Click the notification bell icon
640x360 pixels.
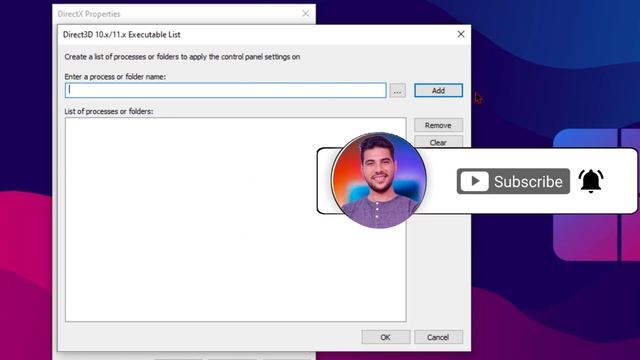(x=591, y=181)
